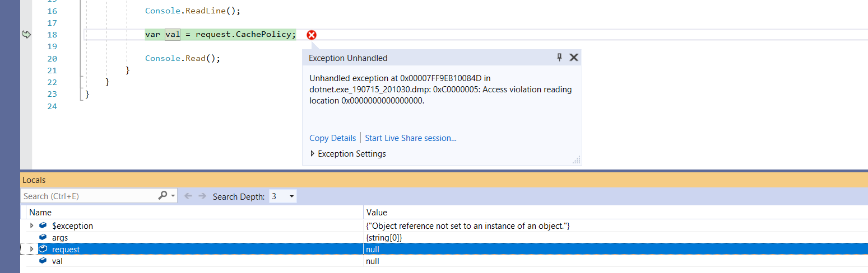Viewport: 868px width, 273px height.
Task: Go to next search result arrow
Action: click(x=203, y=196)
